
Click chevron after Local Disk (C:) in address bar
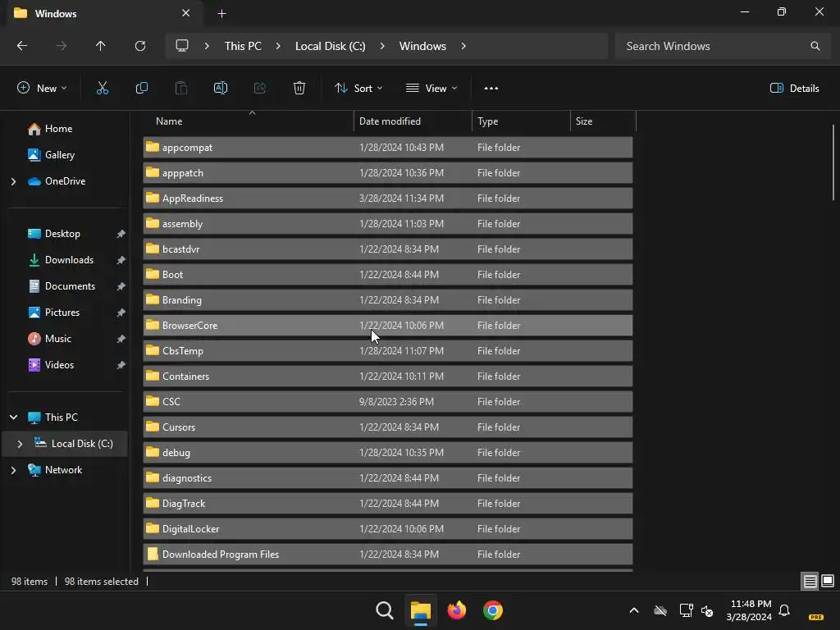tap(382, 46)
